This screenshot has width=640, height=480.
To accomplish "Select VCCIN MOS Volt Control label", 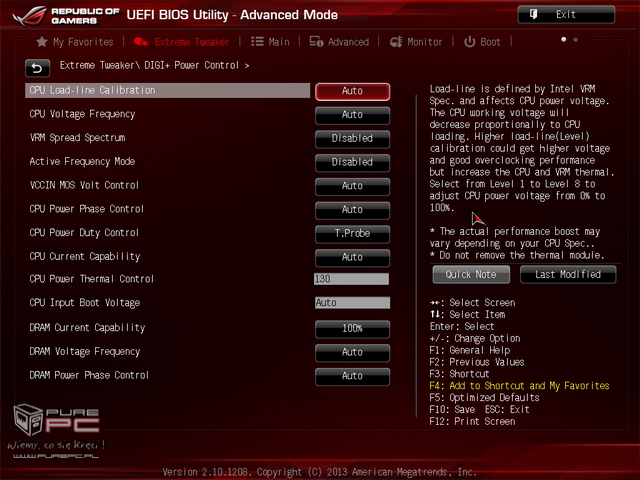I will pos(84,185).
